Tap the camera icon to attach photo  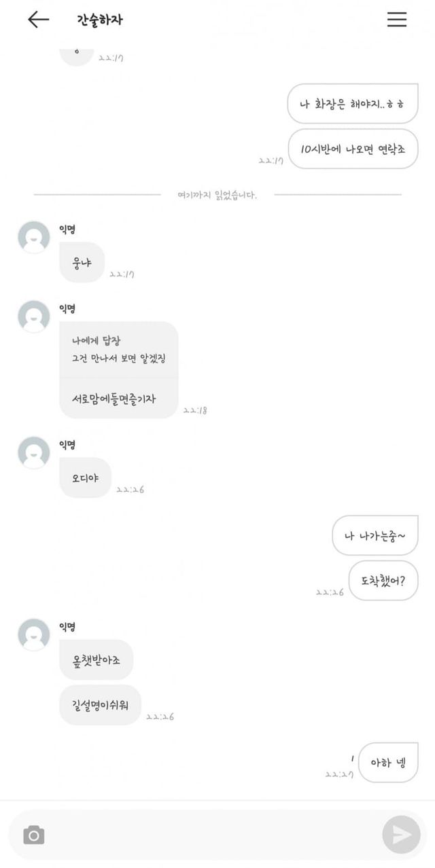34,835
